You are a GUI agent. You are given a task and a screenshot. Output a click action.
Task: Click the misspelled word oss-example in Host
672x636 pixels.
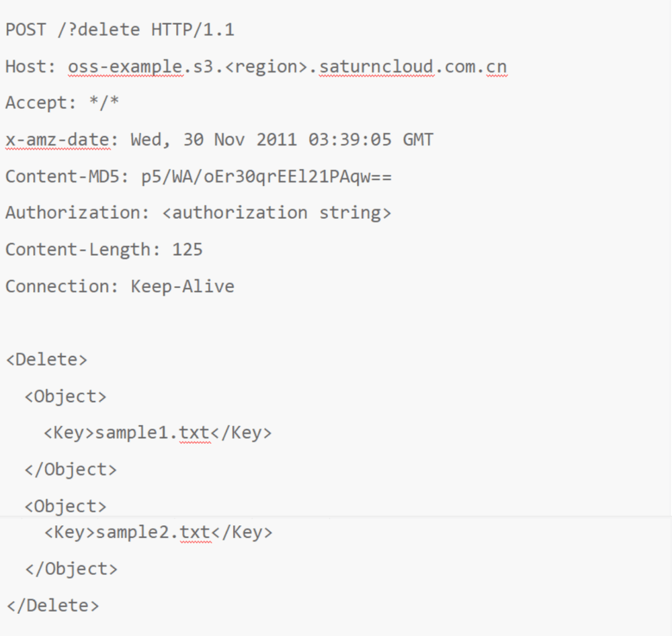pos(126,66)
